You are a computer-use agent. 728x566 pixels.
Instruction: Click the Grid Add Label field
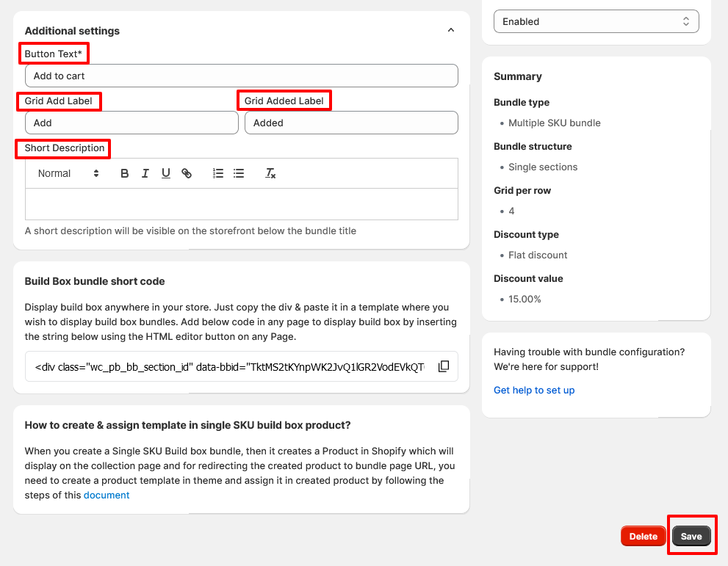coord(131,122)
